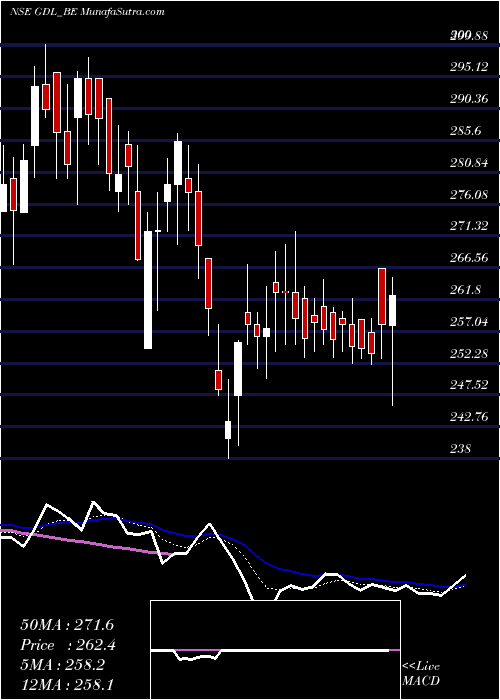Click the 261.8 price axis label
500x700 pixels.
pos(465,290)
